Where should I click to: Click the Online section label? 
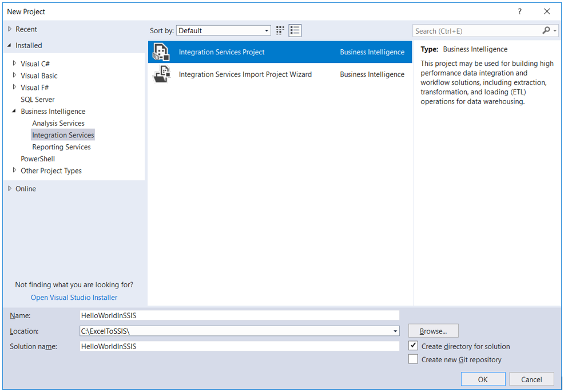(26, 189)
